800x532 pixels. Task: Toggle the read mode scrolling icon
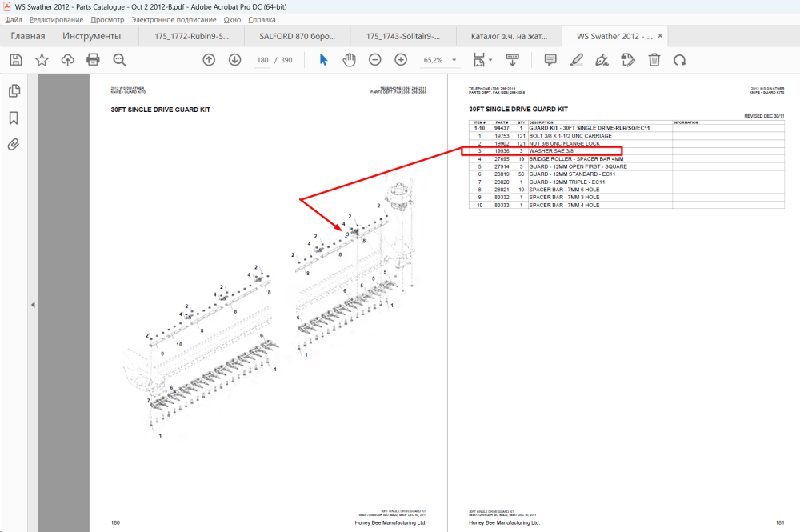tap(512, 60)
